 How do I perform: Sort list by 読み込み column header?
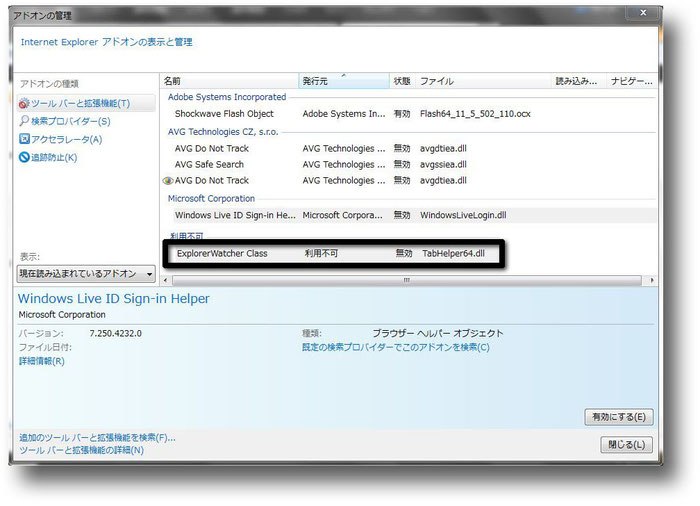pos(578,81)
